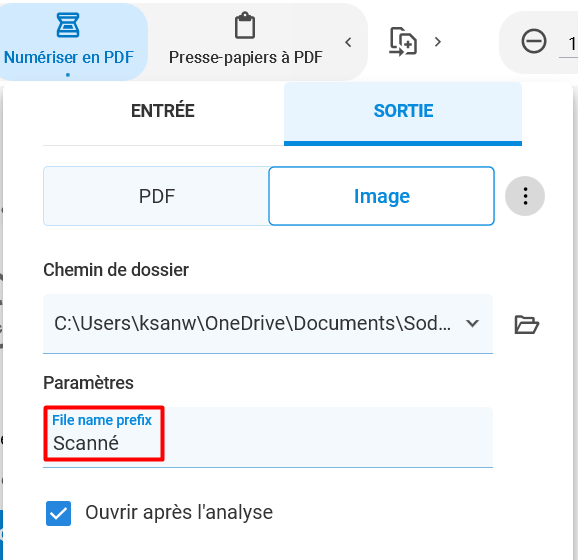Select Image output format
This screenshot has height=560, width=578.
[x=382, y=196]
